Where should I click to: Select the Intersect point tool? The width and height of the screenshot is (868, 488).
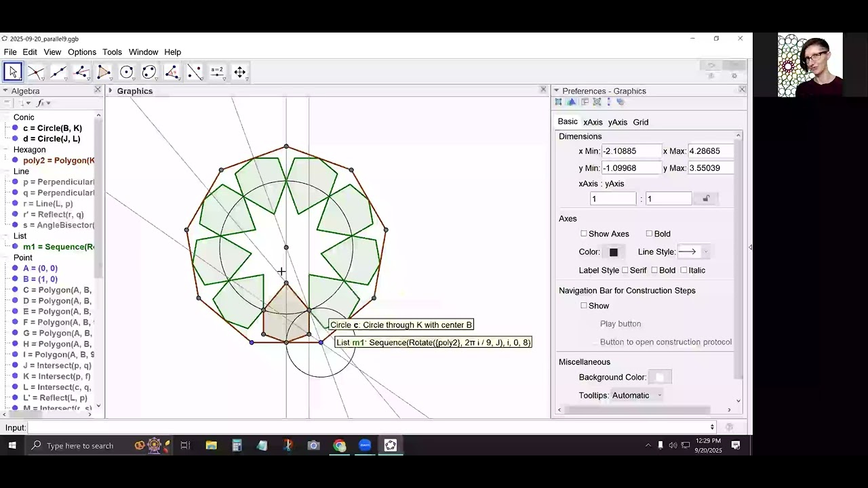[x=35, y=72]
